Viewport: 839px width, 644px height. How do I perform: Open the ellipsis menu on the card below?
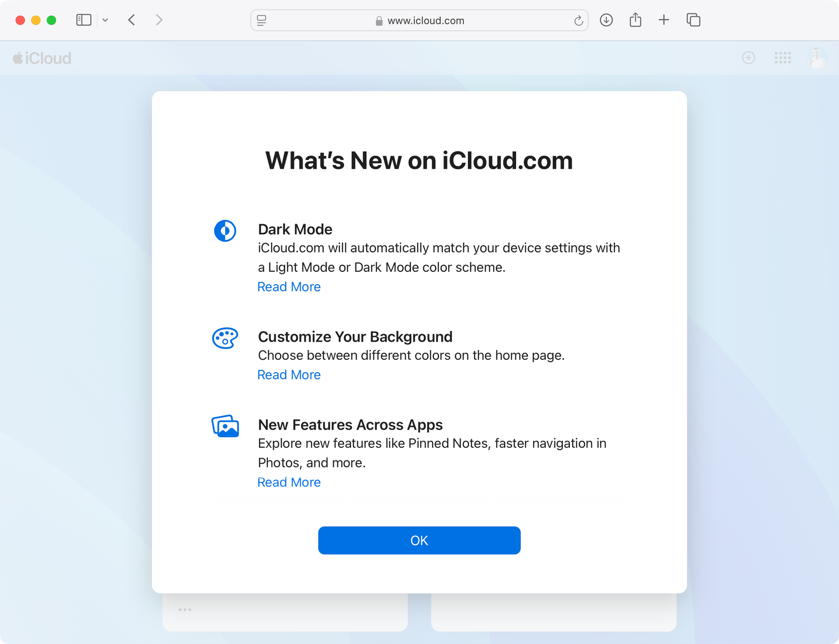tap(185, 609)
